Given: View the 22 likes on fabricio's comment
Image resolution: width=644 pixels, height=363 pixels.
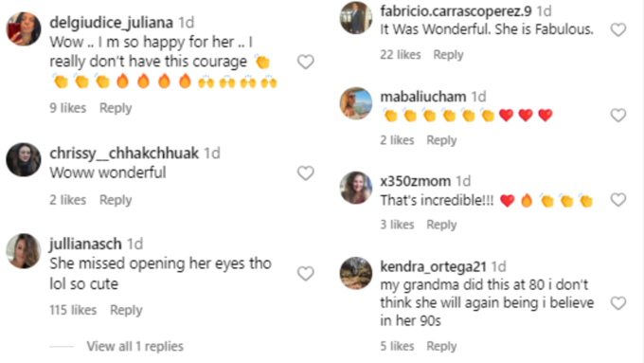Looking at the screenshot, I should tap(401, 55).
